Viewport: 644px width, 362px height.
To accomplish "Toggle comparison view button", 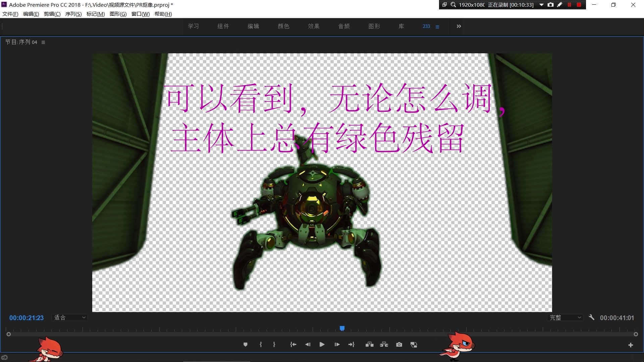I will tap(414, 345).
